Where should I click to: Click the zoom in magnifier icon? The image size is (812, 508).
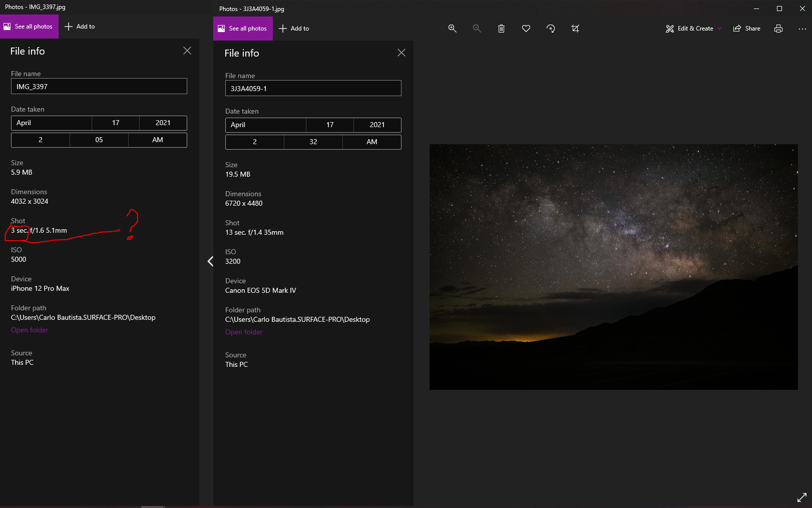pos(452,29)
